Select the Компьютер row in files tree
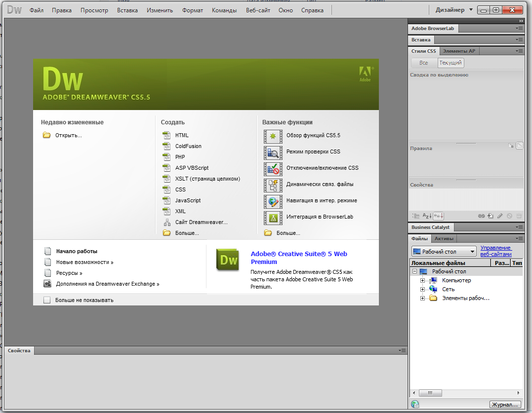The height and width of the screenshot is (413, 532). [x=456, y=280]
